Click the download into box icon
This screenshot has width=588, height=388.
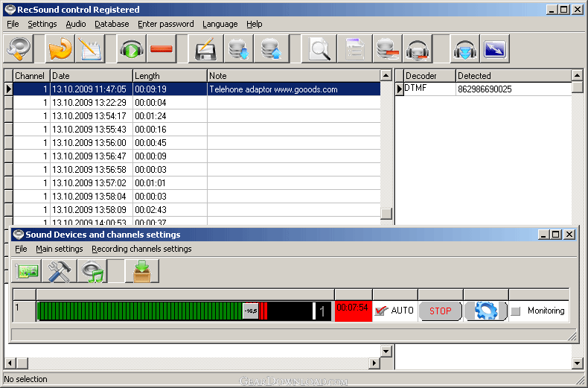[142, 270]
